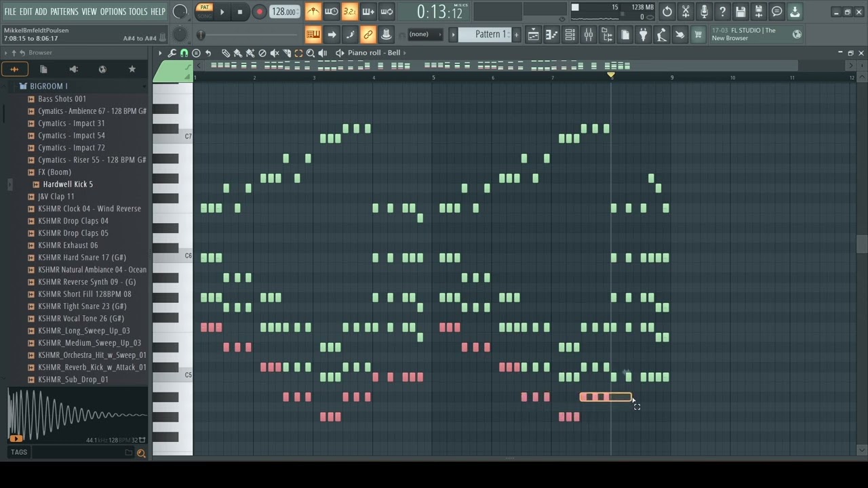The image size is (868, 488).
Task: Click the audio editor scissors icon
Action: click(x=686, y=12)
